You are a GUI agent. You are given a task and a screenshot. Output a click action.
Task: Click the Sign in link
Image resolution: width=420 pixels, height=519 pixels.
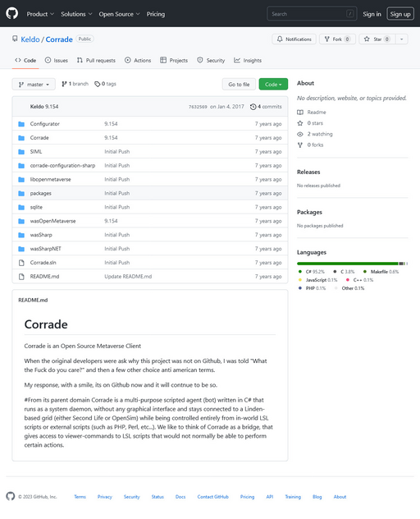[372, 14]
